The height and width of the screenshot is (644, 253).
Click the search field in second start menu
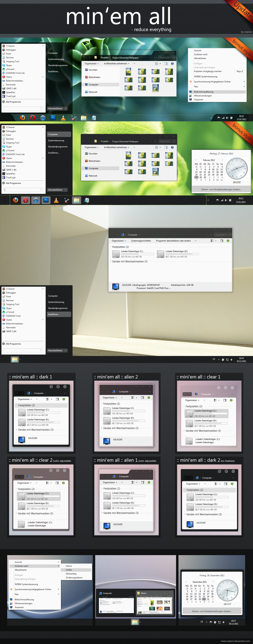point(23,190)
